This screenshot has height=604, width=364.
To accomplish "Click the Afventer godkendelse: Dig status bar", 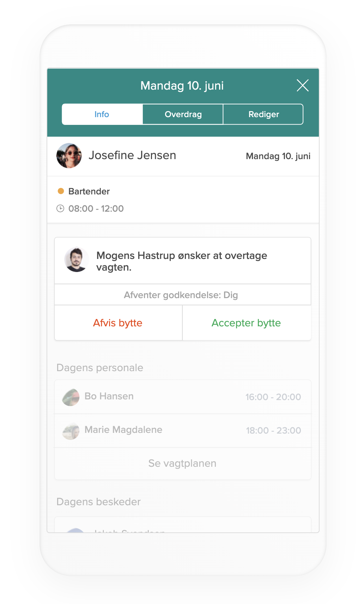I will tap(183, 295).
